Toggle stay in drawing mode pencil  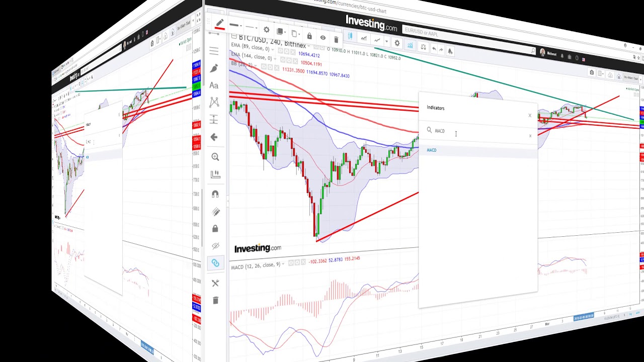coord(215,212)
